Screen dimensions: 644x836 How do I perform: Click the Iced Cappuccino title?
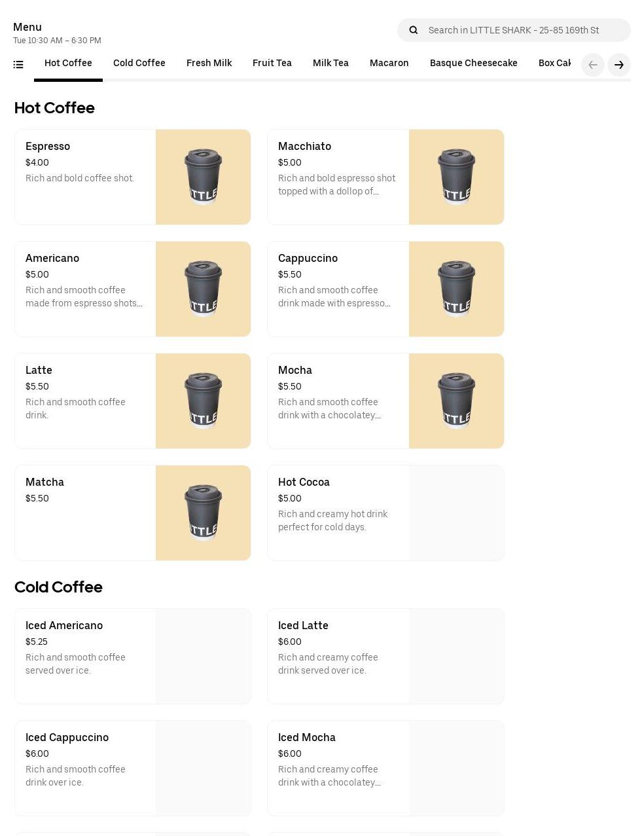pyautogui.click(x=67, y=738)
